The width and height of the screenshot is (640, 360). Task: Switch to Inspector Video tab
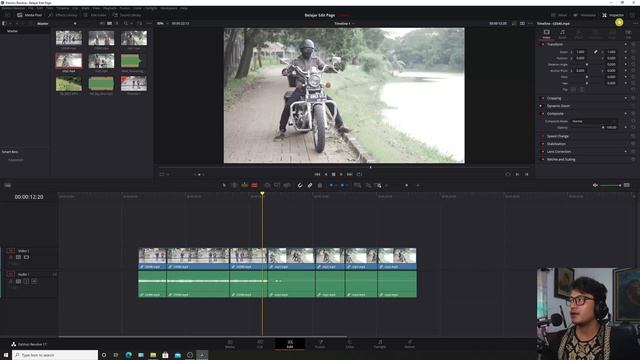[546, 34]
